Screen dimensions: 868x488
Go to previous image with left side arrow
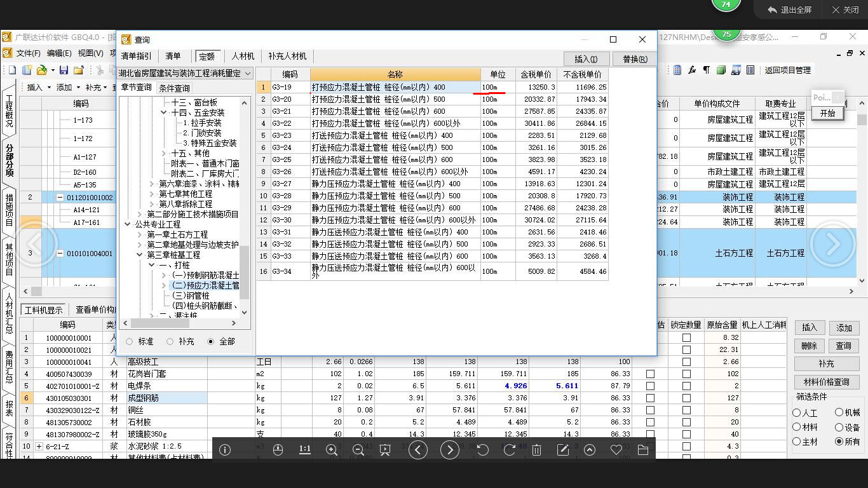tap(36, 244)
